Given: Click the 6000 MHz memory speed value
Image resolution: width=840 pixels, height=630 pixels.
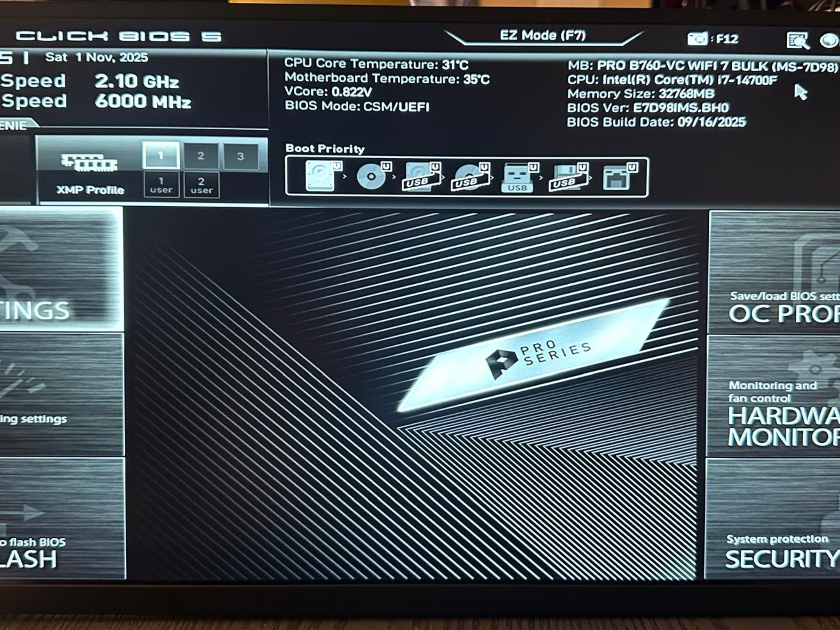Looking at the screenshot, I should pos(143,102).
